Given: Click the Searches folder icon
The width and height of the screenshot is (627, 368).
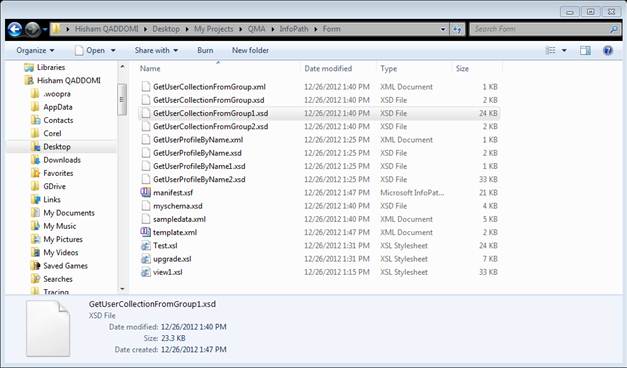Looking at the screenshot, I should 36,278.
